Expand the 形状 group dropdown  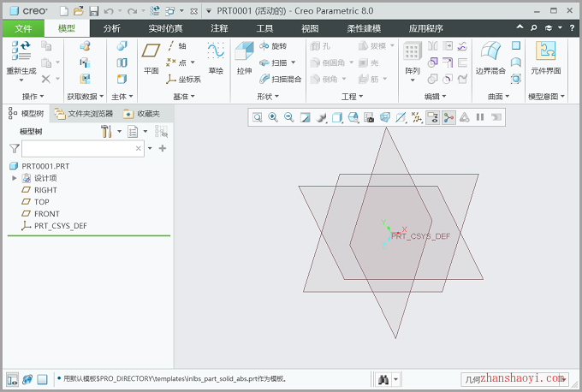pyautogui.click(x=268, y=97)
